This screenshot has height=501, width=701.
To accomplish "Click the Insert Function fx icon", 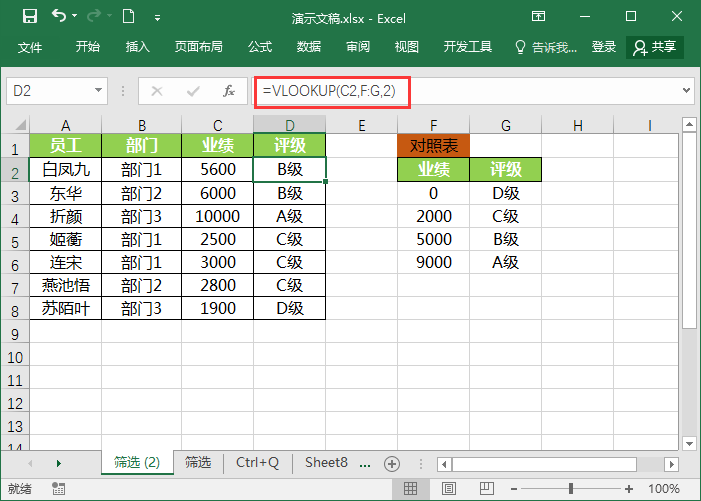I will point(228,91).
